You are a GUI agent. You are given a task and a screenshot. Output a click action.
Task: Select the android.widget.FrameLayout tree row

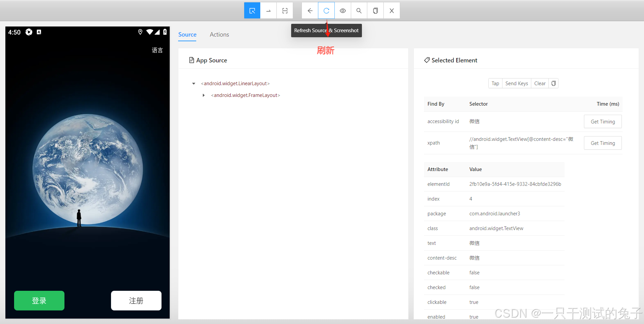[246, 95]
